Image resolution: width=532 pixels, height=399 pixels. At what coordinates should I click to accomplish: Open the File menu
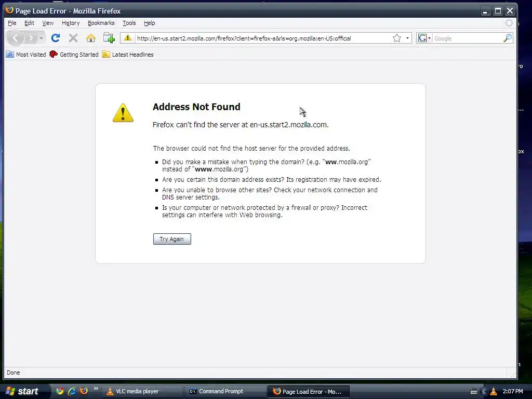tap(12, 23)
